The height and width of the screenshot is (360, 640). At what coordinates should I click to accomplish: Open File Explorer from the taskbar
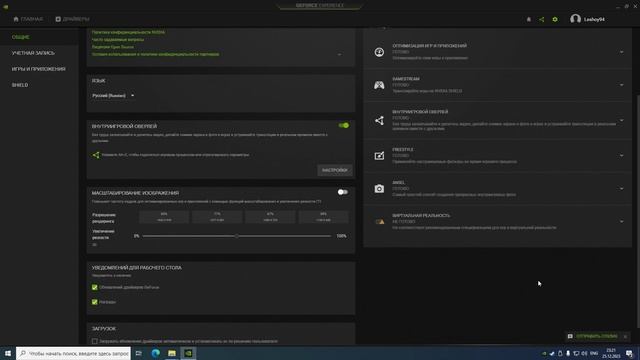click(x=172, y=353)
